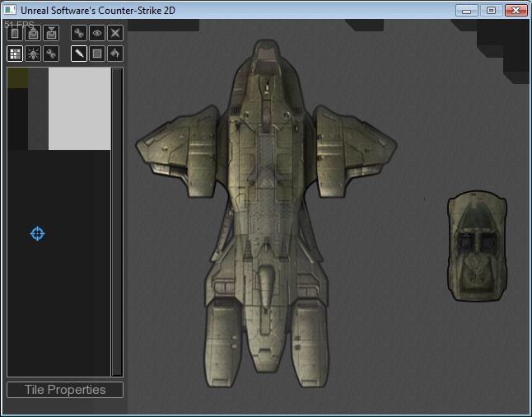
Task: Open wrench settings beside the eye icon
Action: (x=79, y=33)
